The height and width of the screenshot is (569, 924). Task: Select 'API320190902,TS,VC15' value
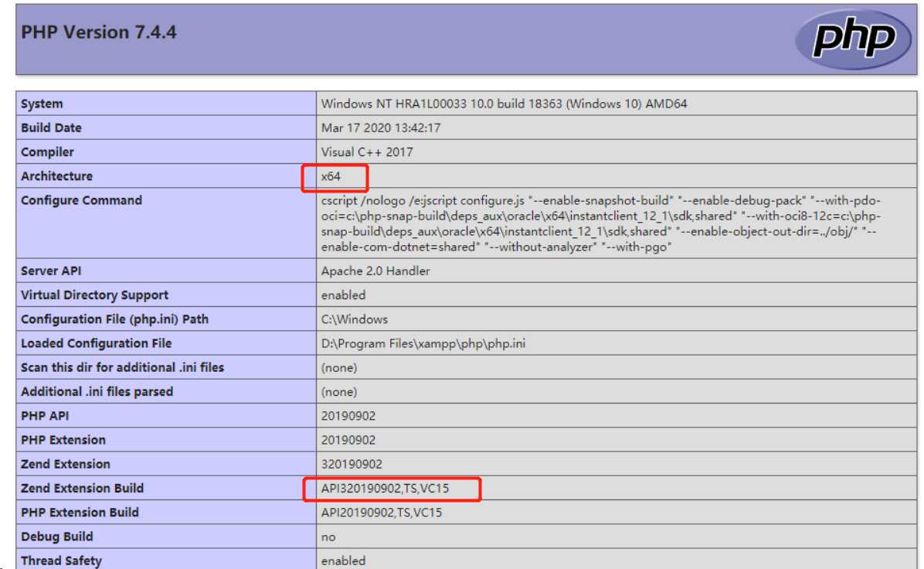coord(385,489)
